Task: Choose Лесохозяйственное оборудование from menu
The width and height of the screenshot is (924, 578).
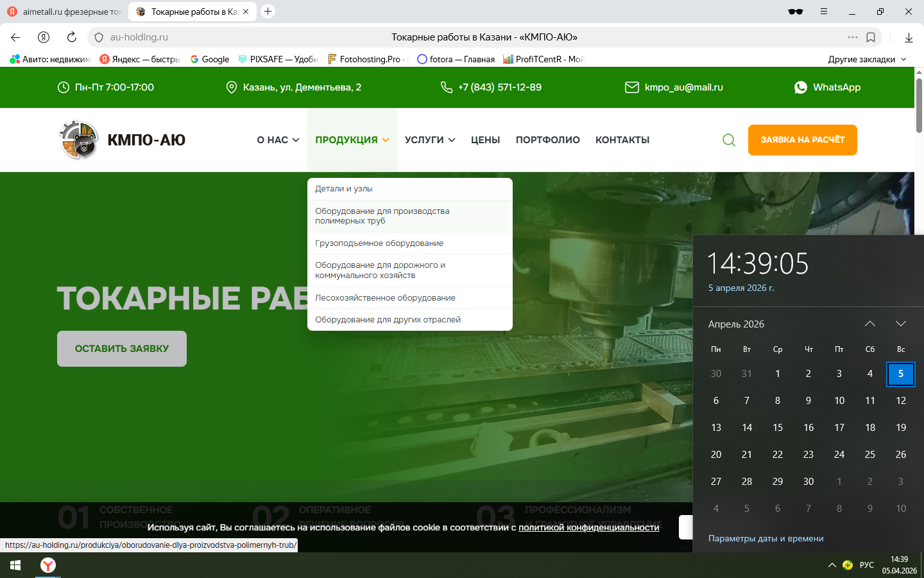Action: point(385,298)
